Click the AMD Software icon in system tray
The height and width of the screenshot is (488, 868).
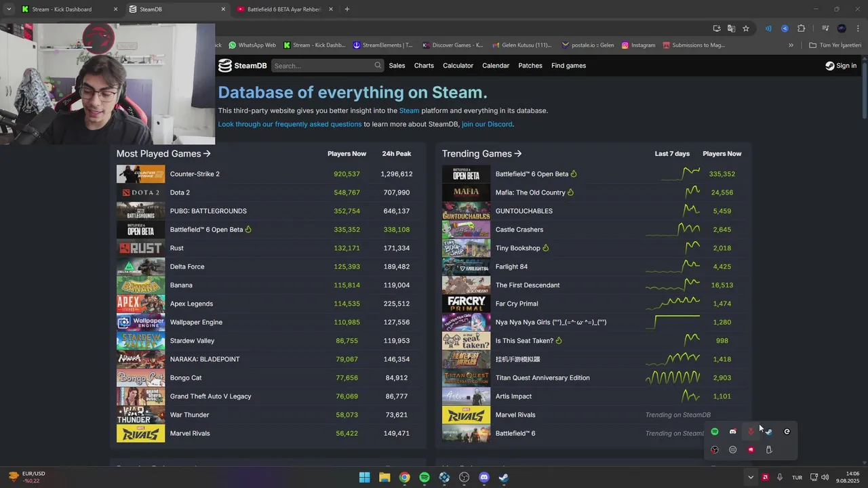point(765,477)
